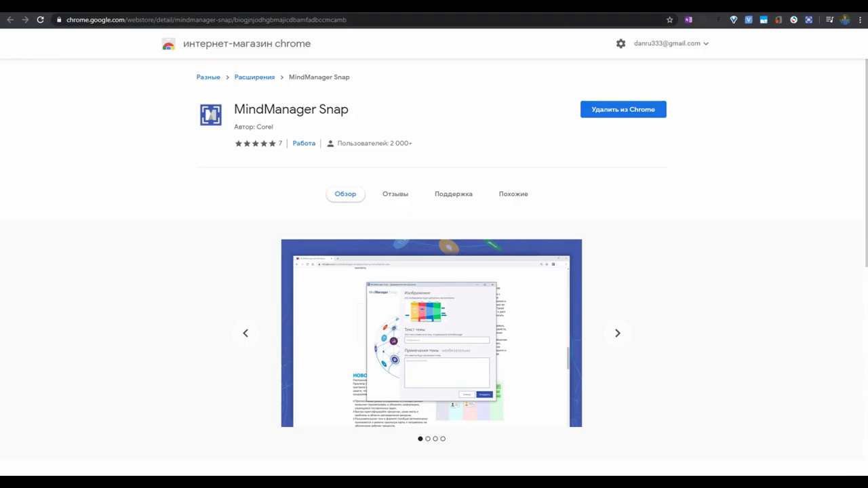Image resolution: width=868 pixels, height=488 pixels.
Task: Show the previous screenshot with left arrow
Action: coord(245,333)
